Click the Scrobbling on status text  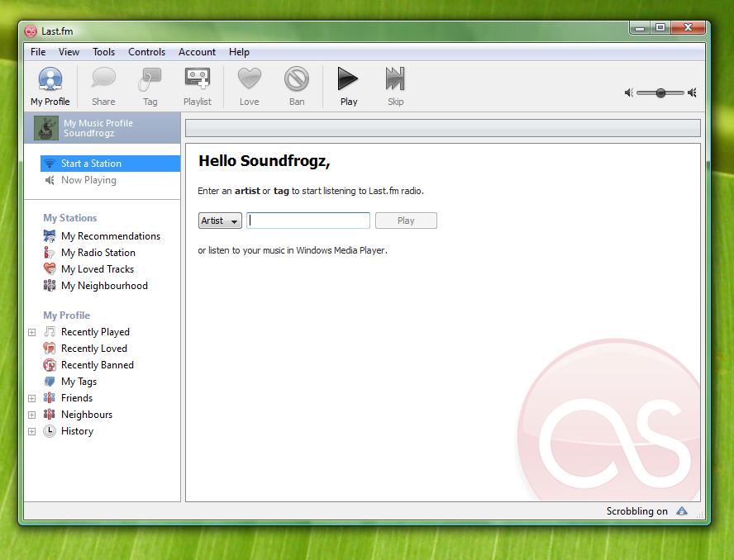[636, 511]
